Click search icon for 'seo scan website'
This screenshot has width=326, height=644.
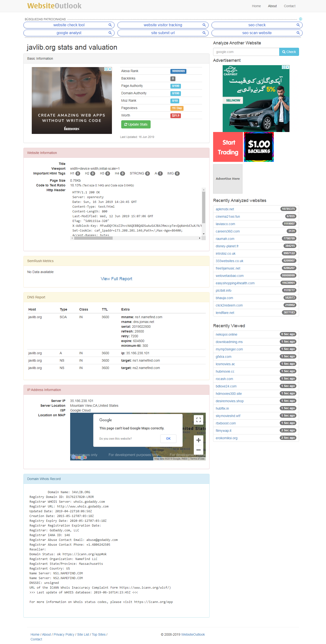pos(298,33)
